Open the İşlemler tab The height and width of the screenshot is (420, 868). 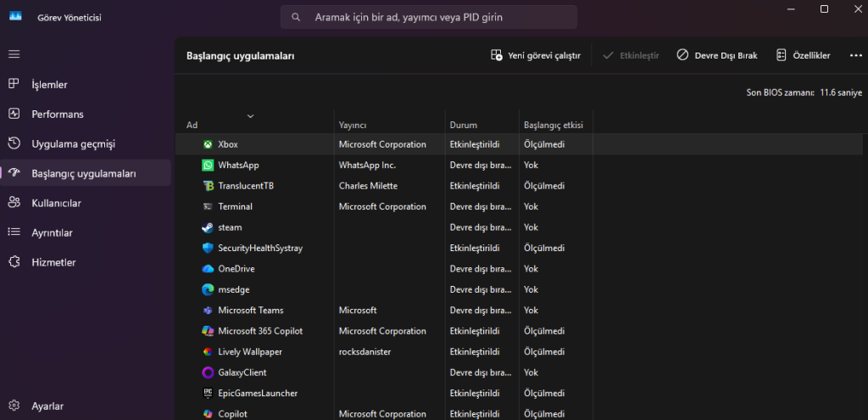coord(49,85)
